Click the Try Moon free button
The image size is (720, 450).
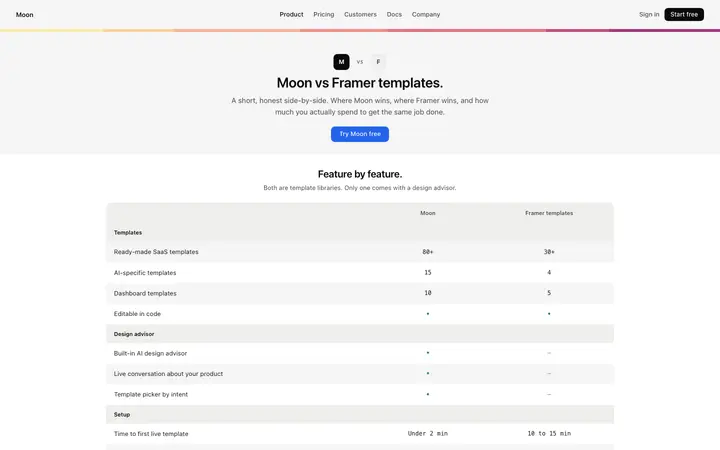tap(360, 134)
